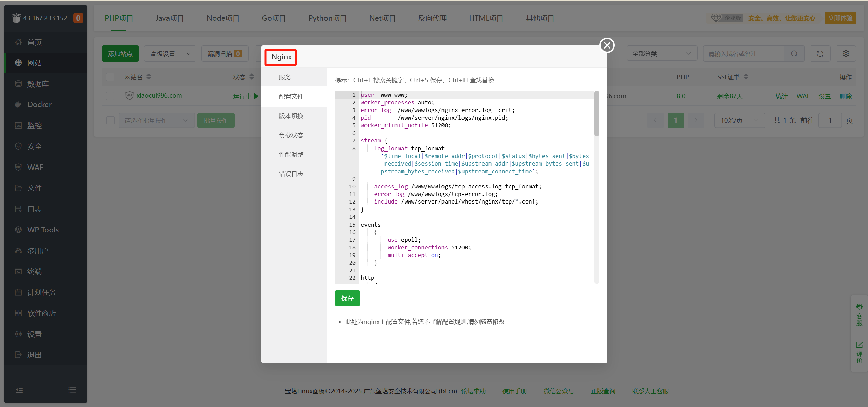Open the 监控 monitoring page
Viewport: 868px width, 407px height.
tap(35, 125)
